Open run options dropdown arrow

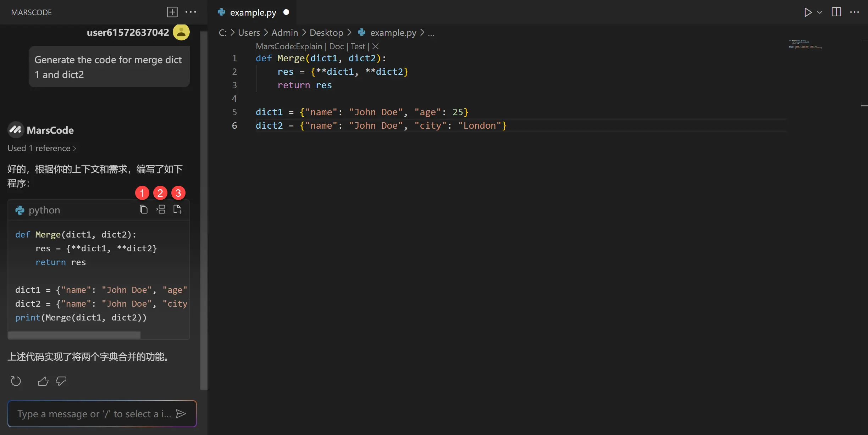[820, 12]
